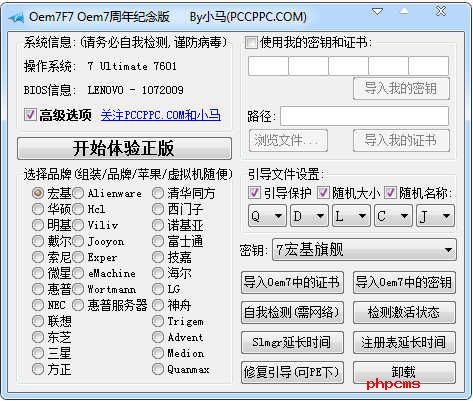The height and width of the screenshot is (401, 473).
Task: Choose the 神舟 radio button
Action: click(158, 305)
